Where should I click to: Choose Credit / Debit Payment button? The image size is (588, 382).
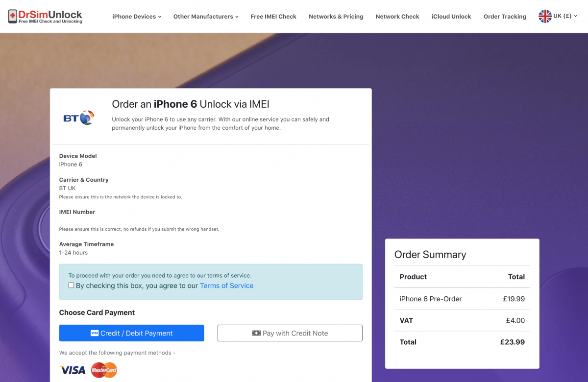coord(132,333)
